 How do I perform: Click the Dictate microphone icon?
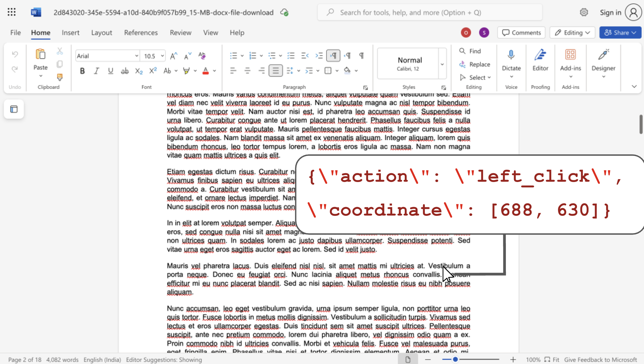point(511,55)
